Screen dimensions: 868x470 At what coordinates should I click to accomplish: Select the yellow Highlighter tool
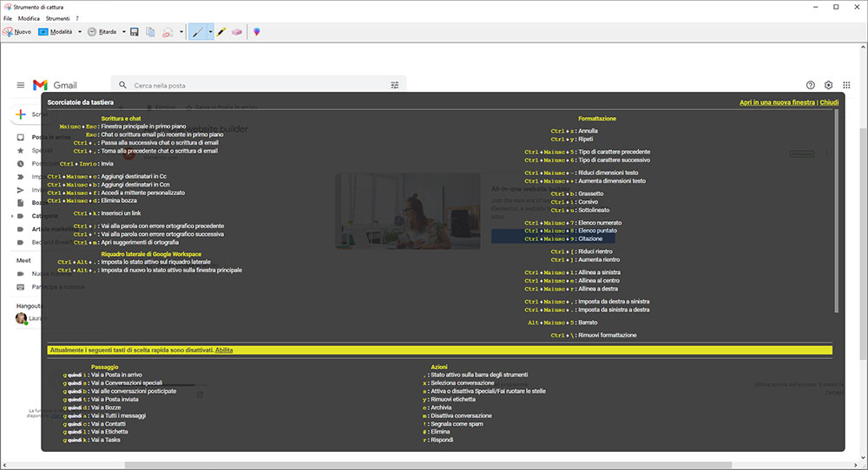[221, 32]
